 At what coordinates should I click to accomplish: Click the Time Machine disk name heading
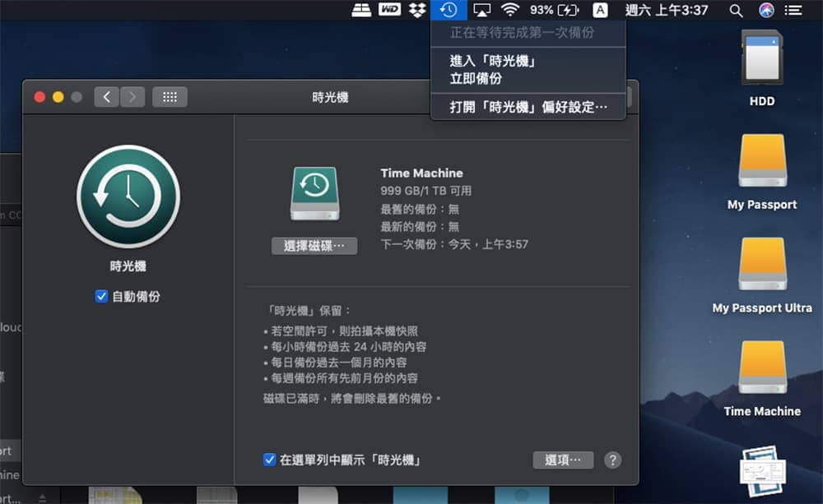click(421, 173)
